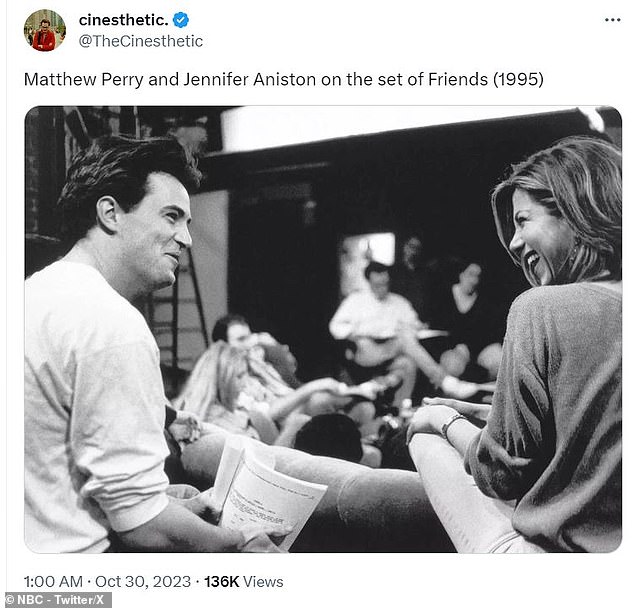
Task: Click "Friends (1995)" in the tweet text
Action: (486, 79)
